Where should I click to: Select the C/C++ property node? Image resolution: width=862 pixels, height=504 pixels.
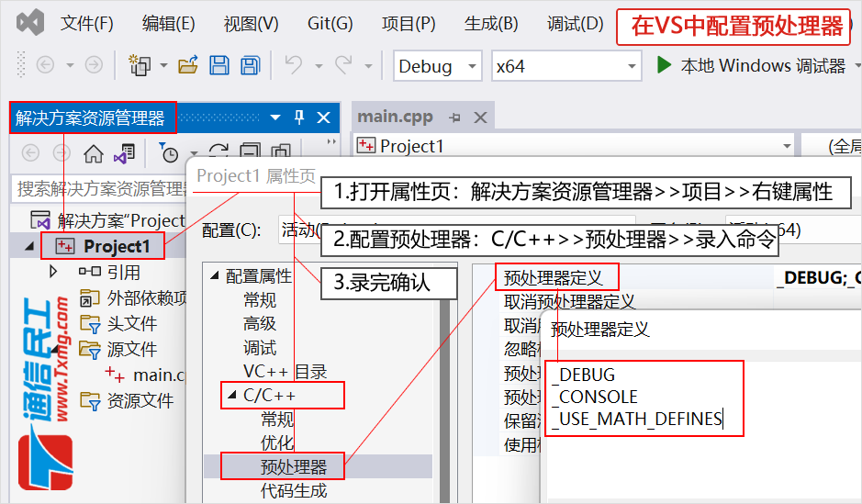tap(270, 395)
